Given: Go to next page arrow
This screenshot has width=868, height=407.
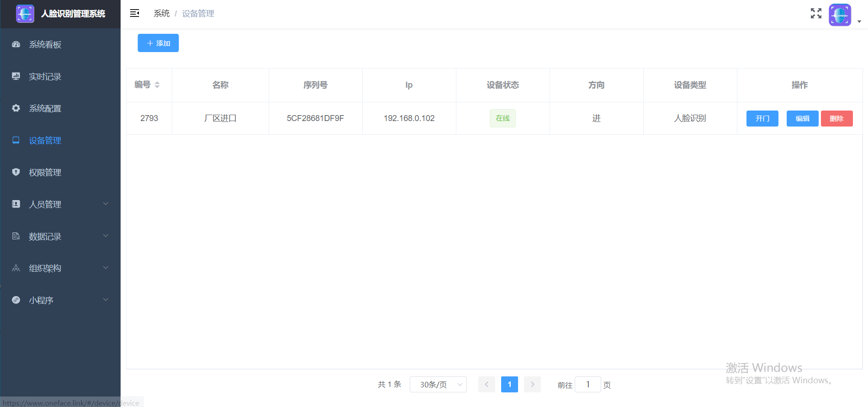Looking at the screenshot, I should point(532,385).
